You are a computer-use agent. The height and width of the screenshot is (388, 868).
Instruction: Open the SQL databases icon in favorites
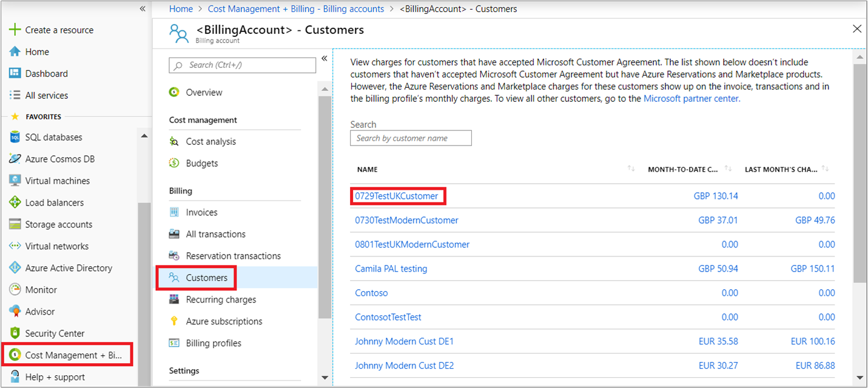point(15,137)
